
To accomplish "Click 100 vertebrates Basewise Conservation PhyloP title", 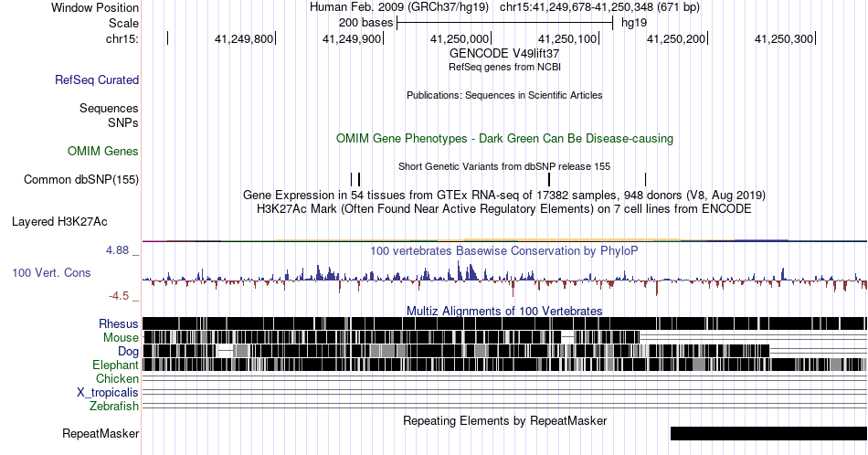I will 504,250.
